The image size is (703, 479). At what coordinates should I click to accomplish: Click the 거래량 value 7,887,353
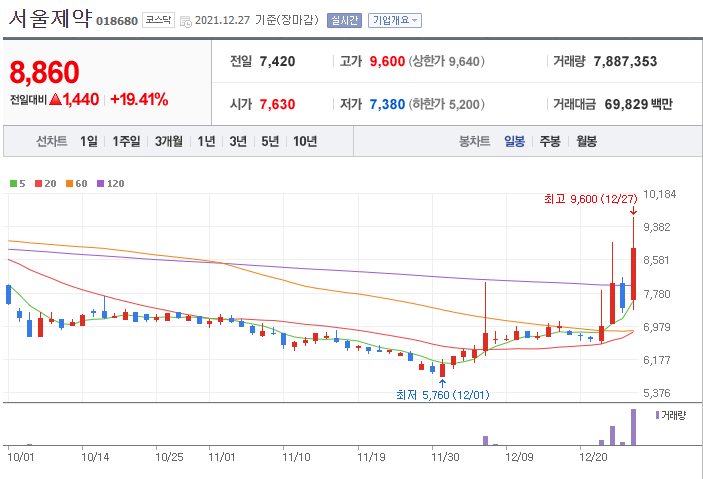pyautogui.click(x=625, y=61)
